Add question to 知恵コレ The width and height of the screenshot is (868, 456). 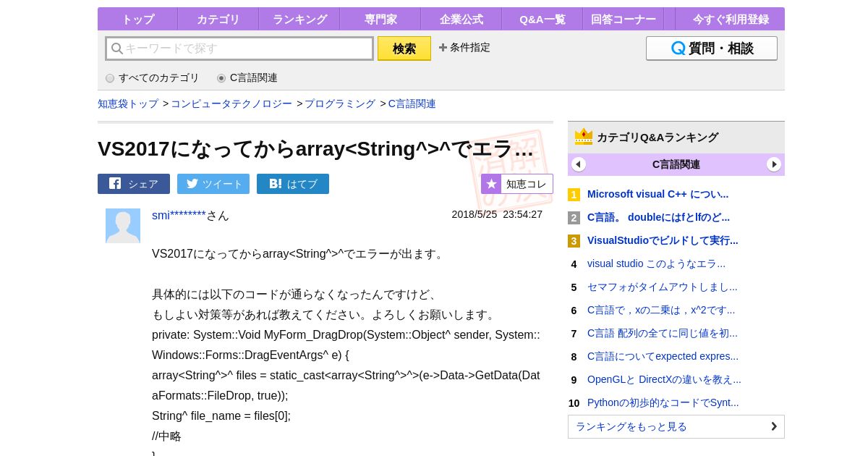(x=517, y=184)
